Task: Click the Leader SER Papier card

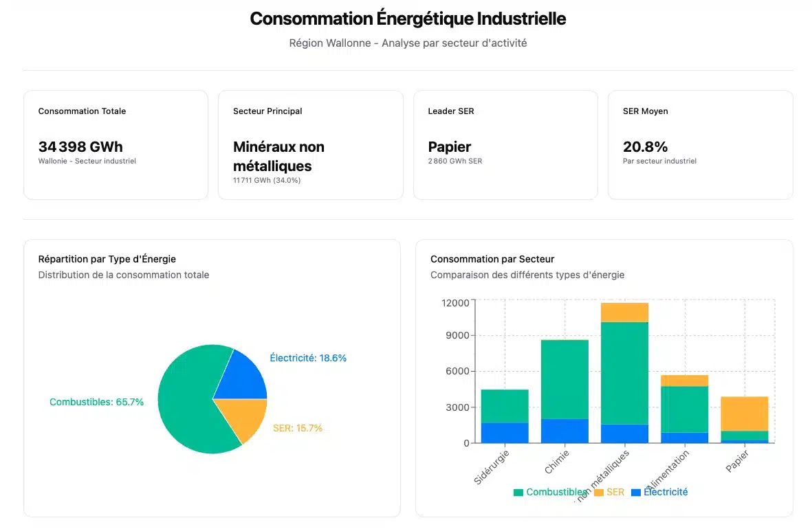Action: [x=505, y=145]
